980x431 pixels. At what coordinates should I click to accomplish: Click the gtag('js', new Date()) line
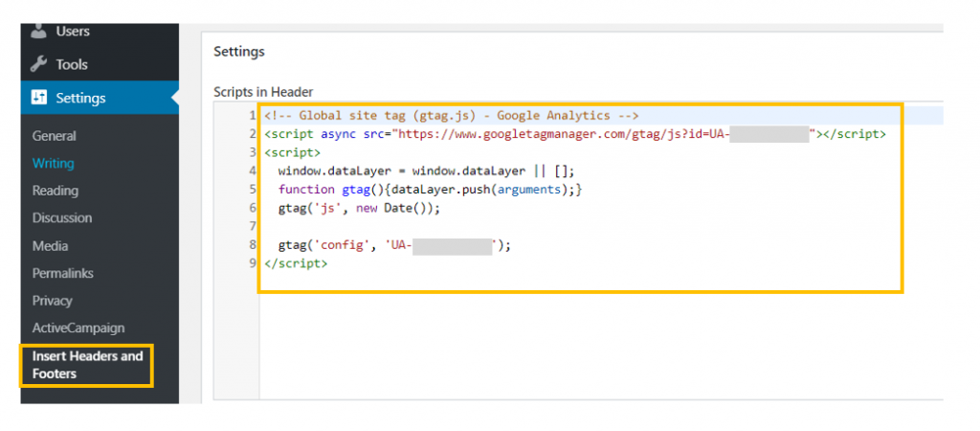[x=360, y=208]
